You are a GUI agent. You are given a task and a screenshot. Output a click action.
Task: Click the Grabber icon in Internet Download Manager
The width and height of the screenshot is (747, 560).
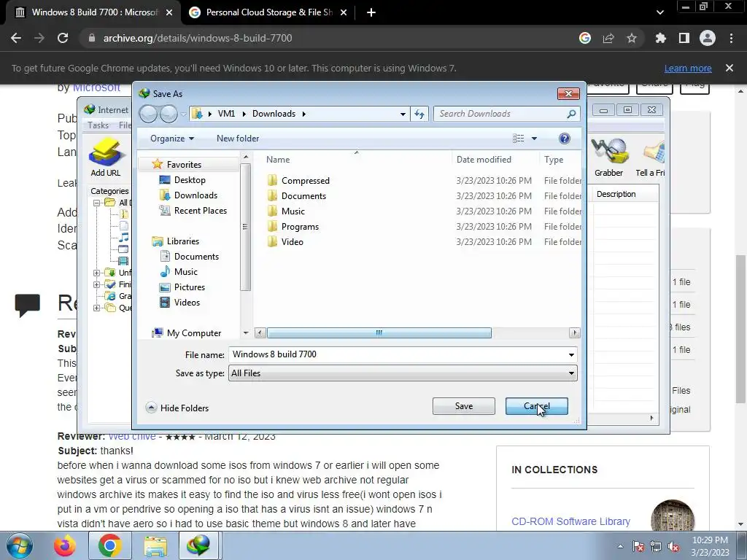[x=608, y=158]
